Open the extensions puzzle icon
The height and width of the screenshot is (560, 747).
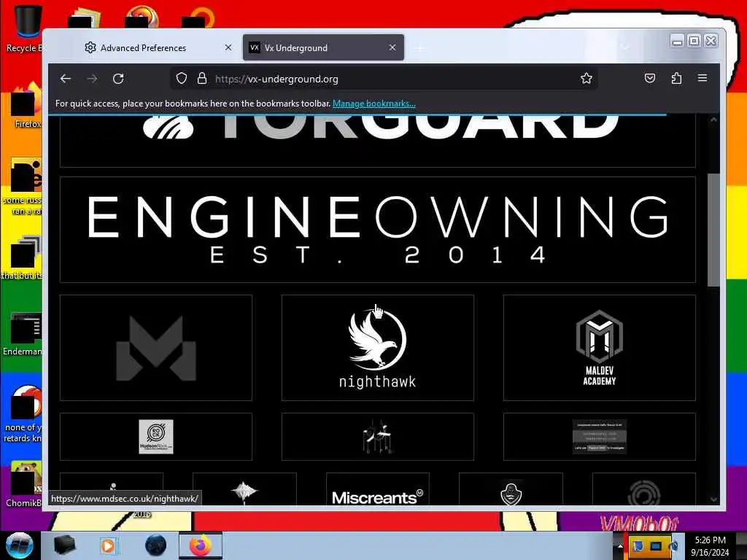pyautogui.click(x=676, y=78)
